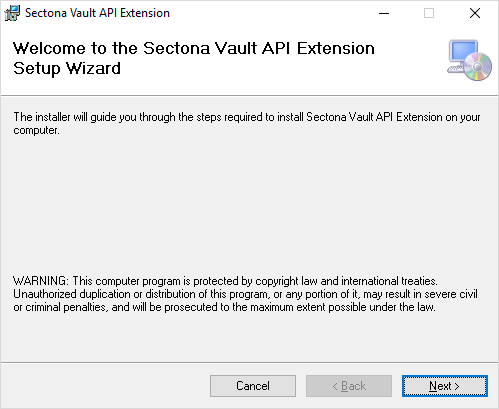Minimize the Sectona Vault setup window
The width and height of the screenshot is (499, 409).
tap(384, 13)
